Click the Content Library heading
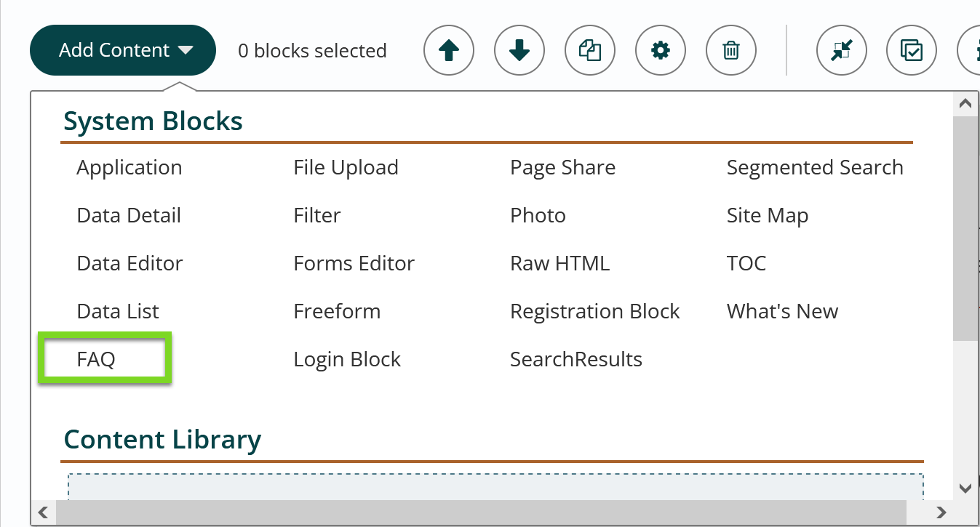This screenshot has width=980, height=527. [162, 440]
